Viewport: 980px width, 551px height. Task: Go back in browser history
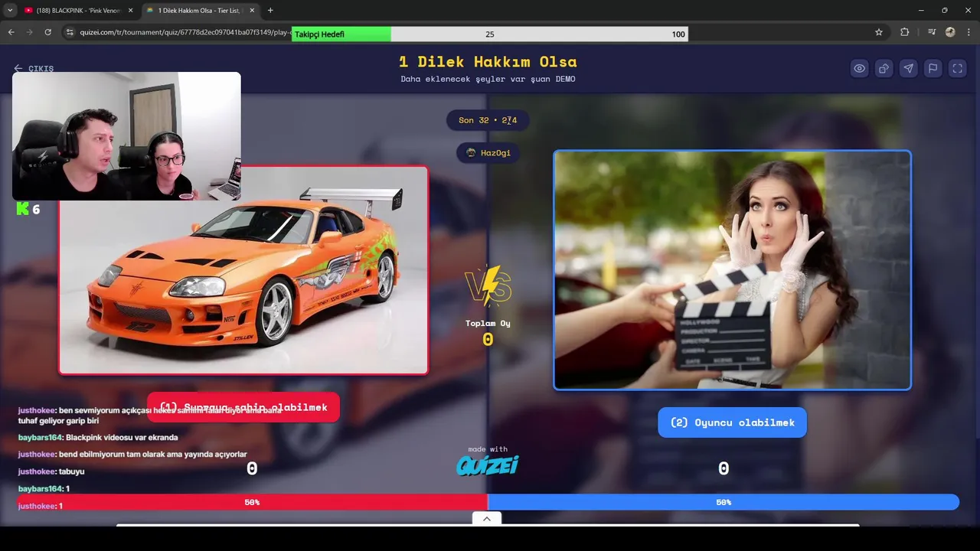(x=11, y=33)
